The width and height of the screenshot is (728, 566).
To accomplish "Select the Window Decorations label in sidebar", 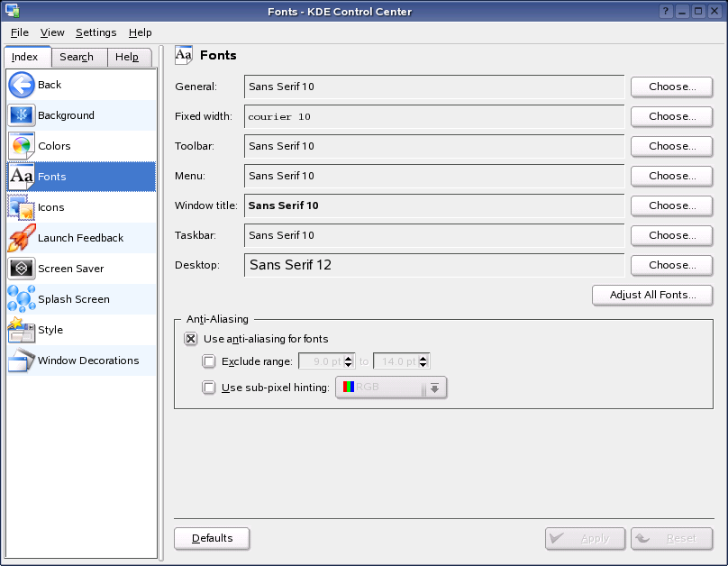I will click(x=88, y=361).
